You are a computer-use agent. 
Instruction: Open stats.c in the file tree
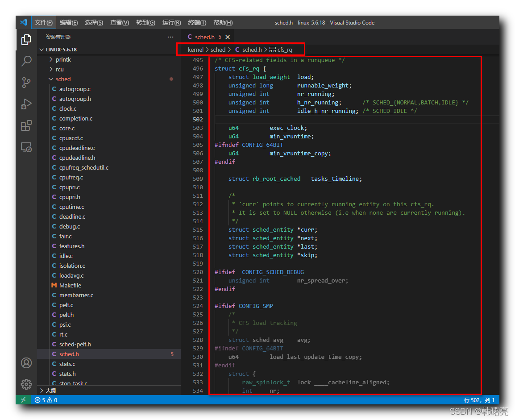[x=109, y=364]
